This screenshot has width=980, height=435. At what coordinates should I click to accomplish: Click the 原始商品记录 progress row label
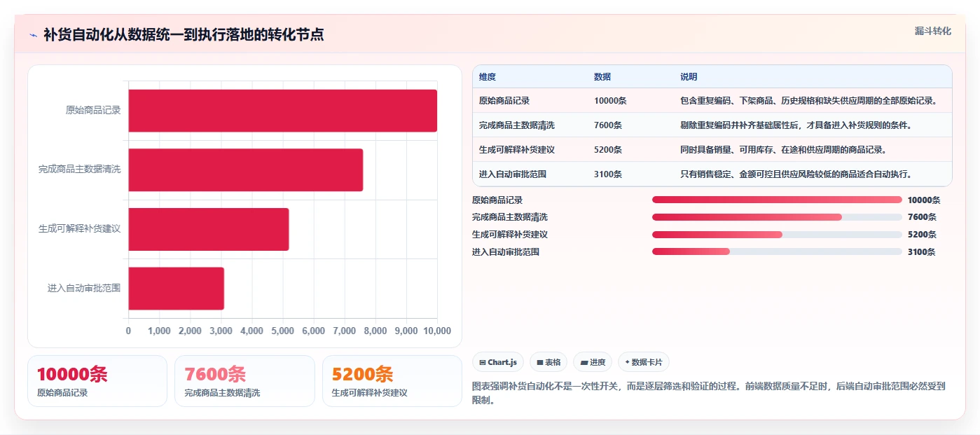point(497,200)
